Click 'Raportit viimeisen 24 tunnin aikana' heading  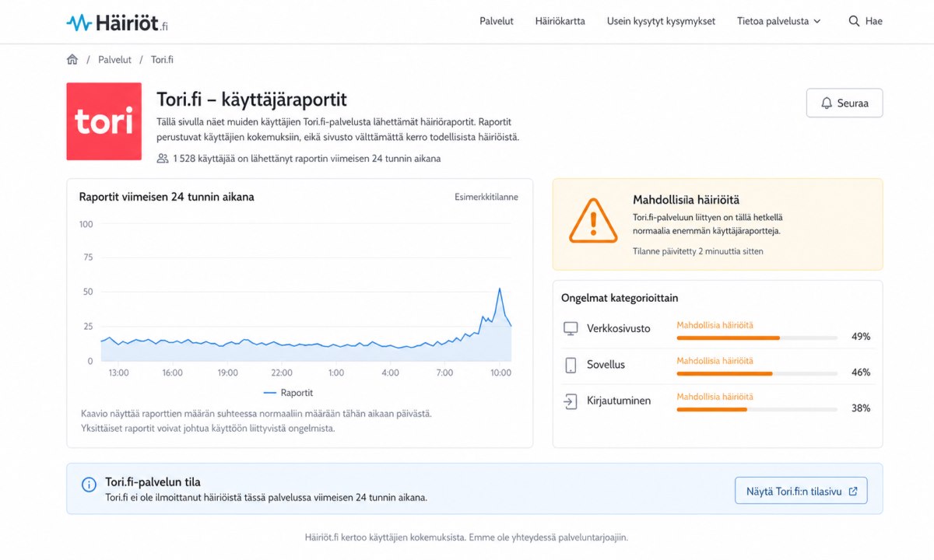pos(167,197)
